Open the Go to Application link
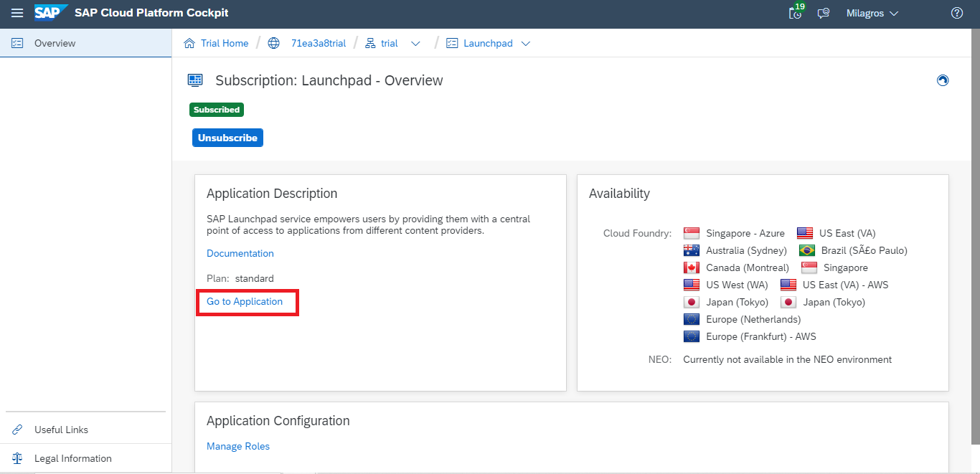 pyautogui.click(x=245, y=302)
